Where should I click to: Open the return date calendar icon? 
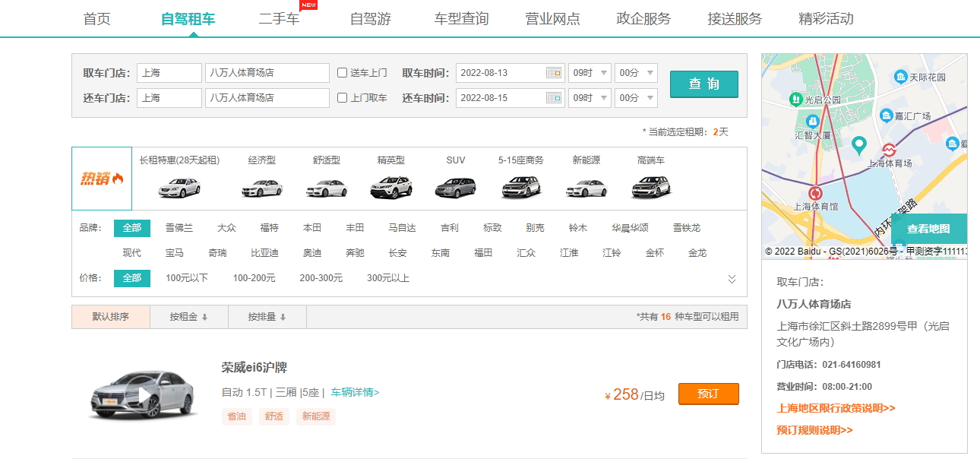[x=554, y=98]
